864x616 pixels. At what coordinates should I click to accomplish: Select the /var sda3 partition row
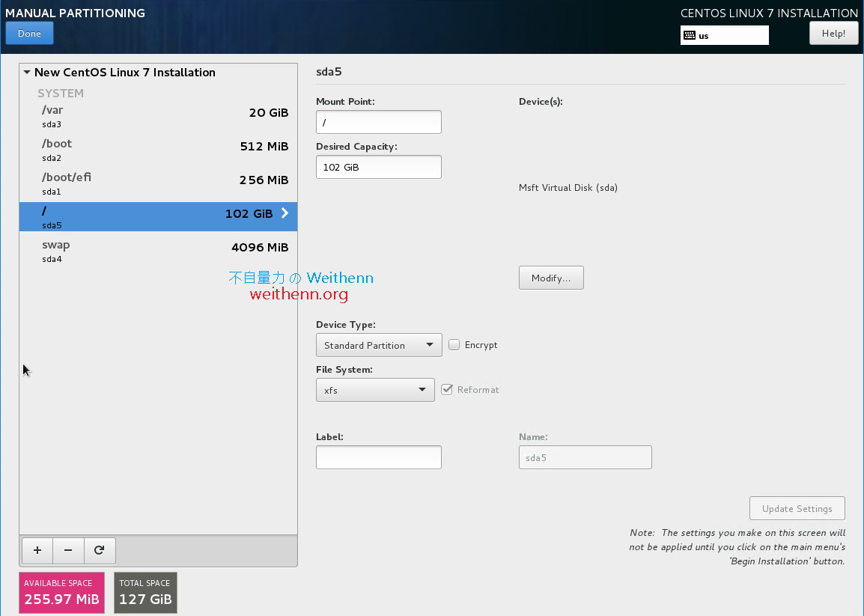click(x=158, y=117)
